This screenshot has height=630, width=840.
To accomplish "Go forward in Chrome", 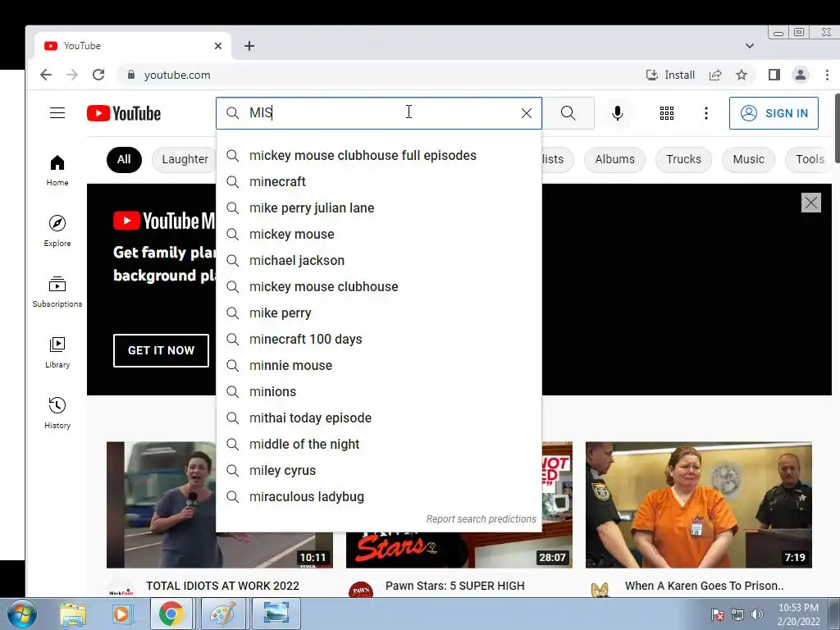I will pos(72,75).
